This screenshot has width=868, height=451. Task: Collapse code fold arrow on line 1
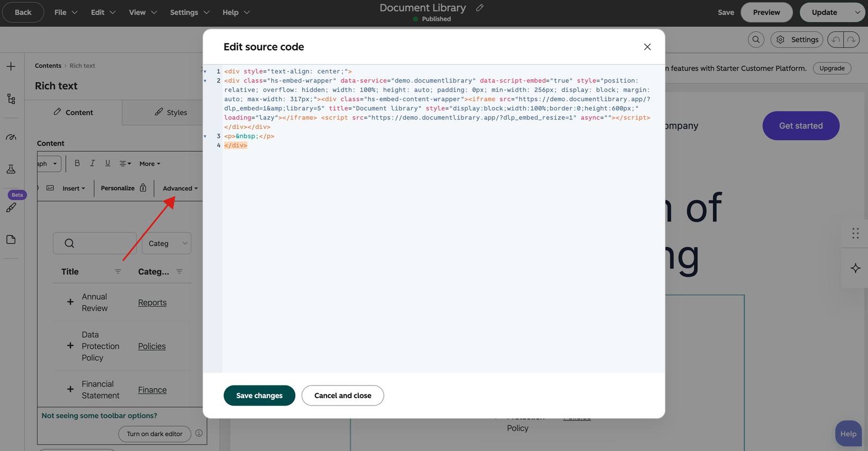click(205, 71)
